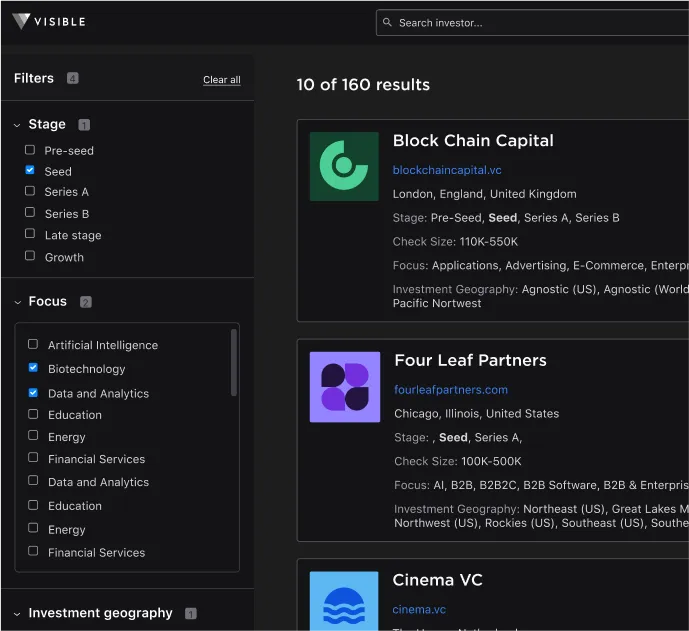The height and width of the screenshot is (631, 689).
Task: Click "Chicago, Illinois, United States" text
Action: [x=477, y=413]
